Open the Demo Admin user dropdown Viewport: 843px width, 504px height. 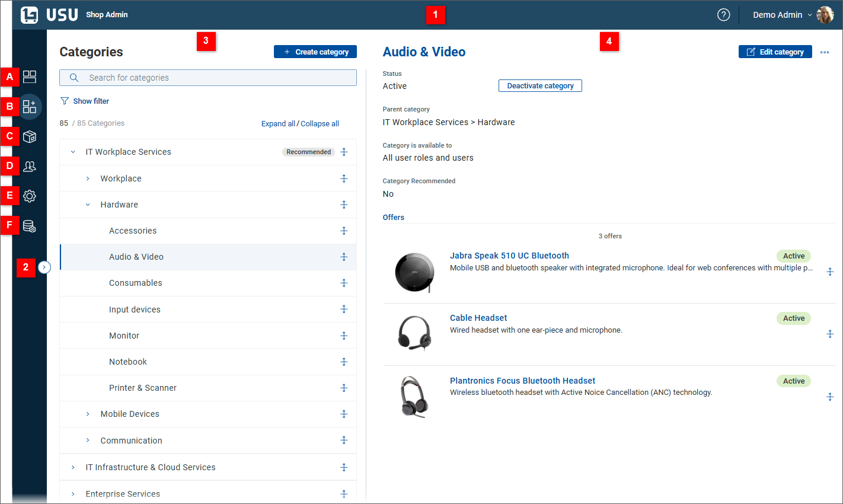click(x=782, y=15)
